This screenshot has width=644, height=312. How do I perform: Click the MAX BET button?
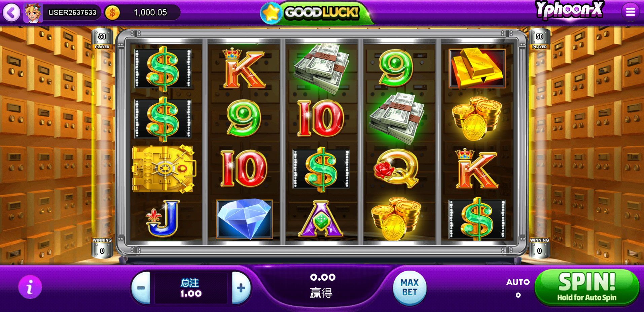click(x=409, y=288)
